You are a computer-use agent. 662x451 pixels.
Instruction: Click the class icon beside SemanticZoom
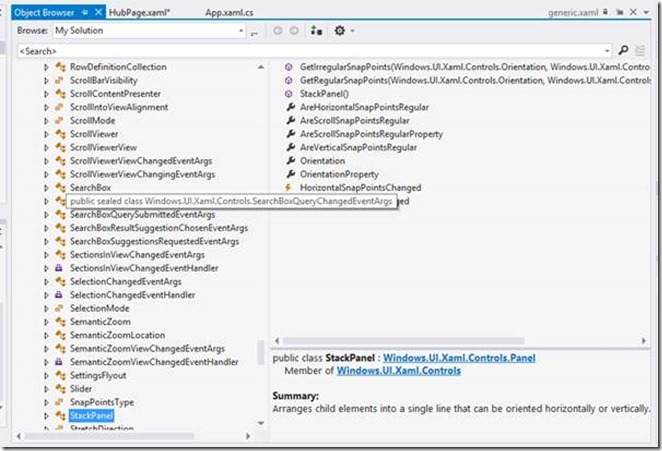(60, 321)
